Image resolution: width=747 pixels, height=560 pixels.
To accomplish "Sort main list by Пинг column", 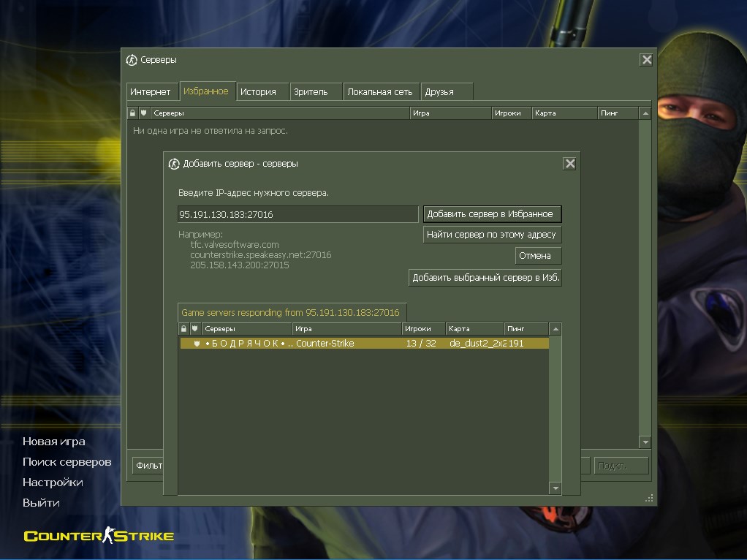I will click(x=618, y=113).
